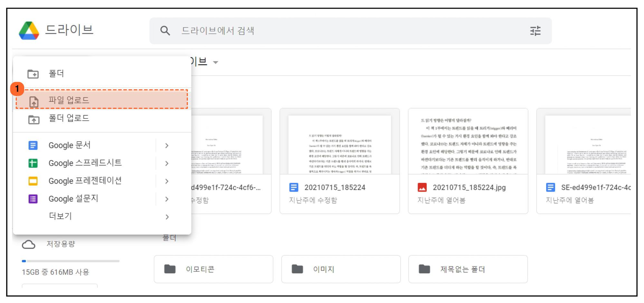This screenshot has height=303, width=644.
Task: Click the folder upload icon
Action: pos(33,119)
